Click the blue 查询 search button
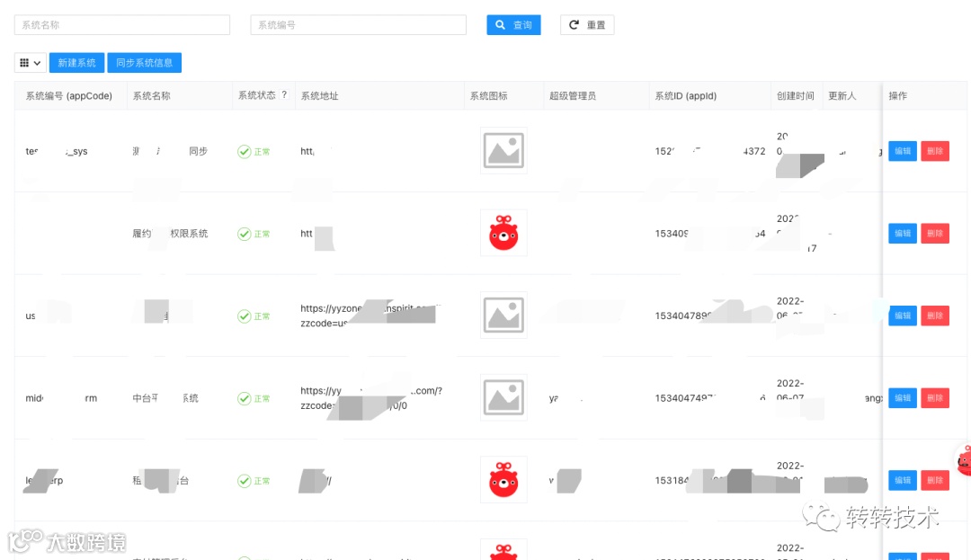The image size is (971, 560). tap(513, 25)
